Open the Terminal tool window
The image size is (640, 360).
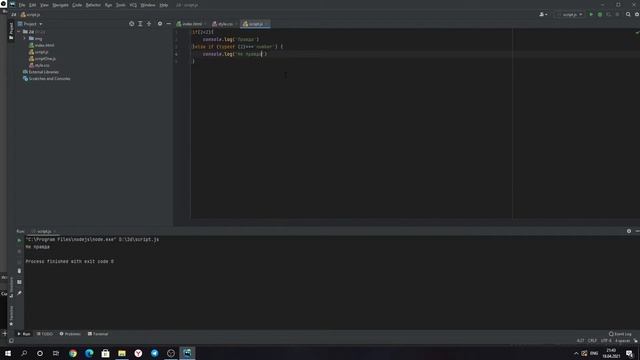coord(98,334)
